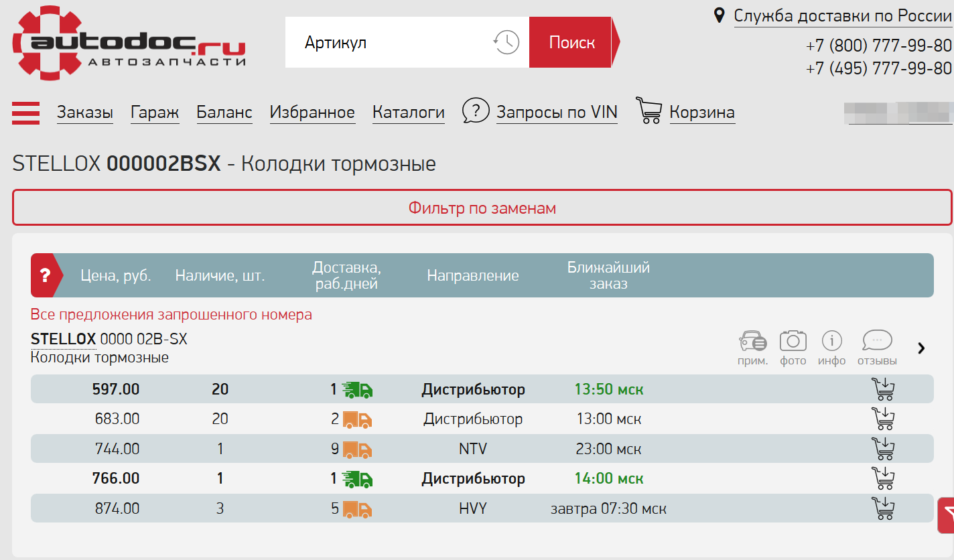This screenshot has height=560, width=954.
Task: Add the 744.00 NTV offer to cart
Action: click(882, 449)
